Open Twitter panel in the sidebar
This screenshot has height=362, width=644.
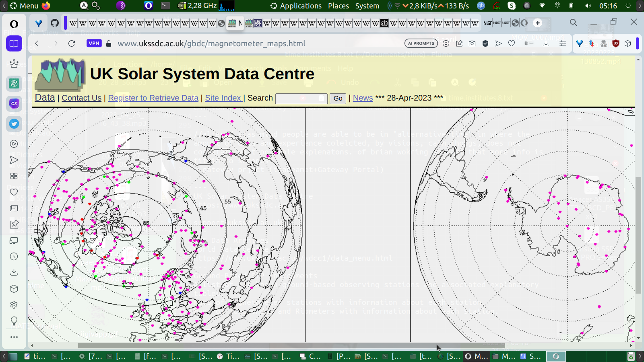14,124
